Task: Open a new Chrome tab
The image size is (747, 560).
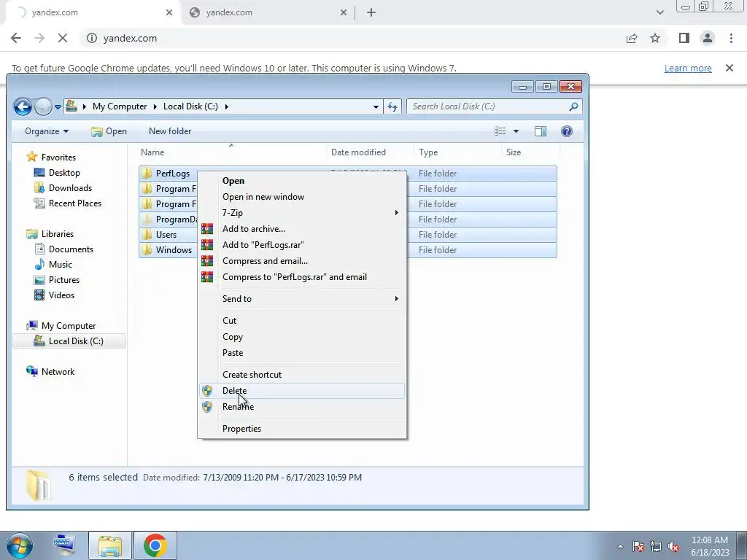Action: pyautogui.click(x=371, y=12)
